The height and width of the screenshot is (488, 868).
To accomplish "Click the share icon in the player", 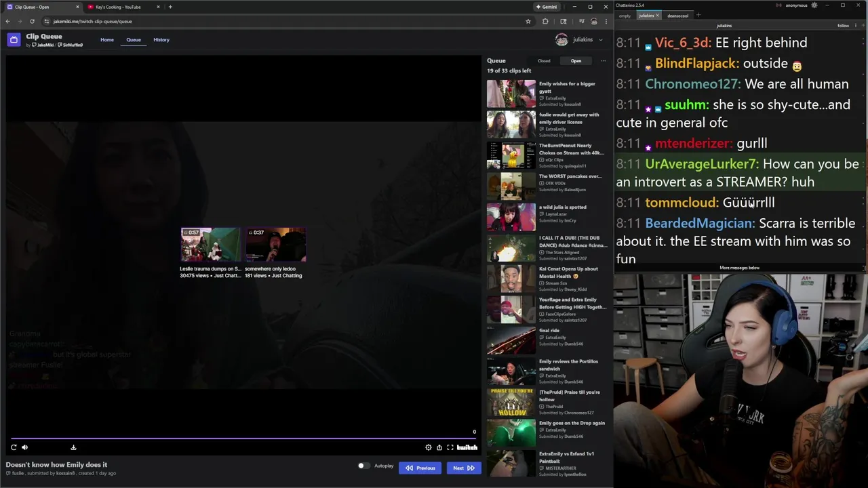I will point(439,447).
